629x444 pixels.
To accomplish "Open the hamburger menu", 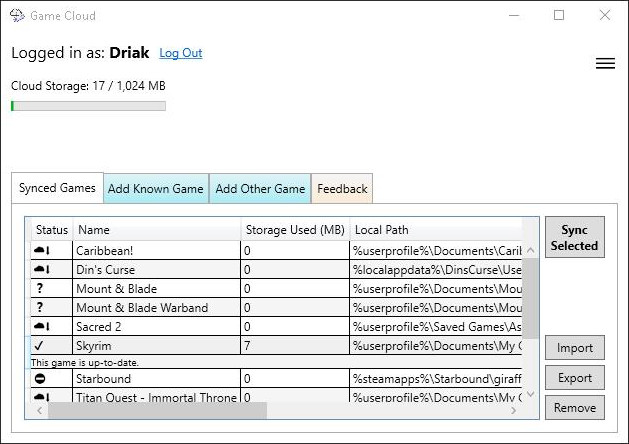I will (x=605, y=63).
